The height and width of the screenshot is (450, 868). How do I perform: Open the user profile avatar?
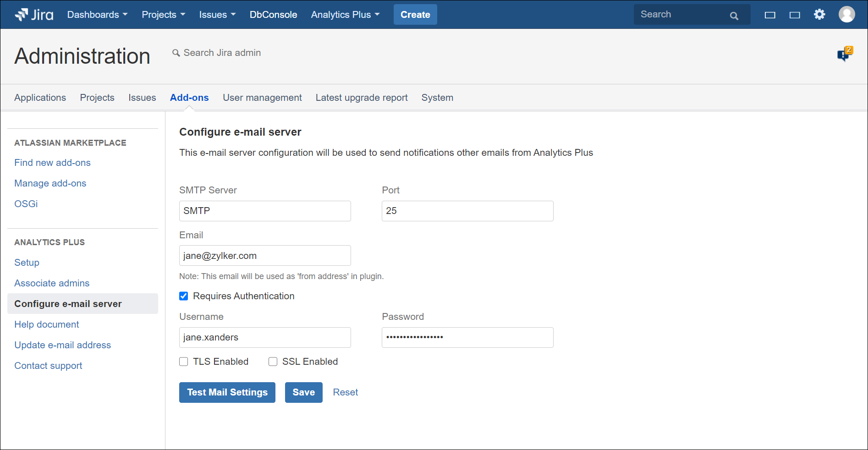click(846, 15)
